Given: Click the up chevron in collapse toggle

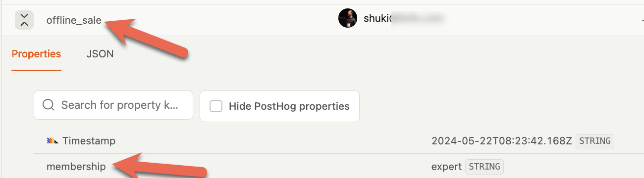Looking at the screenshot, I should tap(24, 24).
